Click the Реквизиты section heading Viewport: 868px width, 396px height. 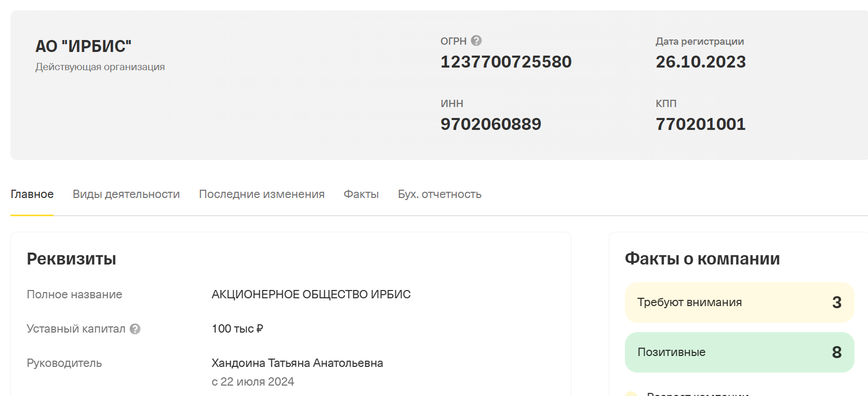(72, 259)
